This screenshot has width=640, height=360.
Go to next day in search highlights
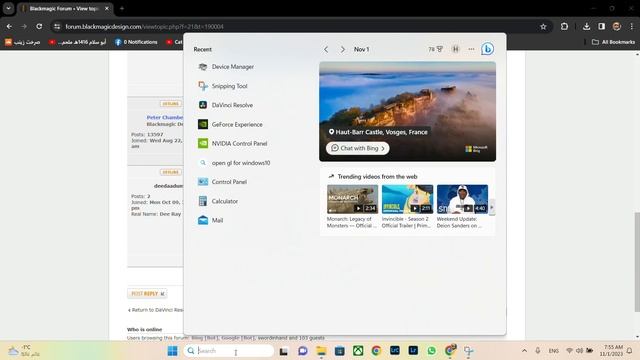tap(342, 49)
